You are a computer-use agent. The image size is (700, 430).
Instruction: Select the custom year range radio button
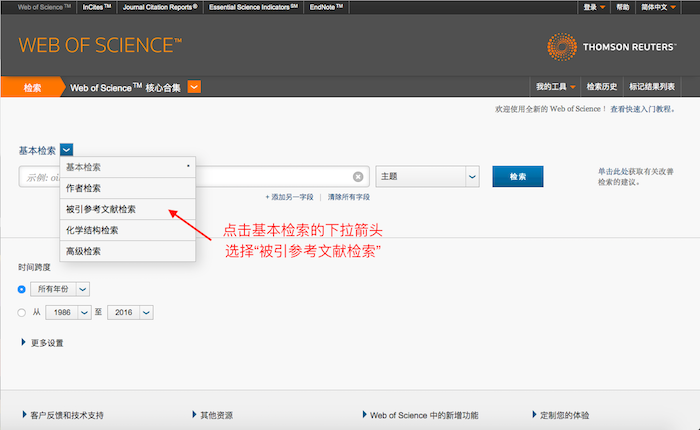pos(22,313)
